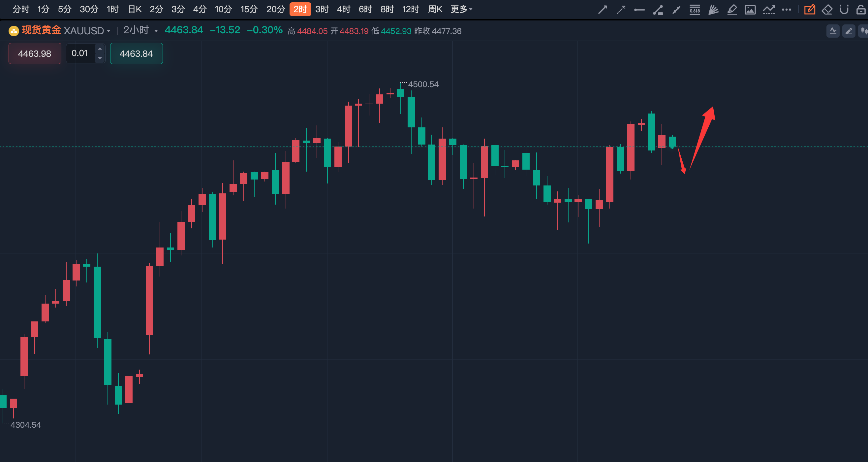This screenshot has height=462, width=868.
Task: Select the solid arrow drawing tool
Action: coord(603,10)
